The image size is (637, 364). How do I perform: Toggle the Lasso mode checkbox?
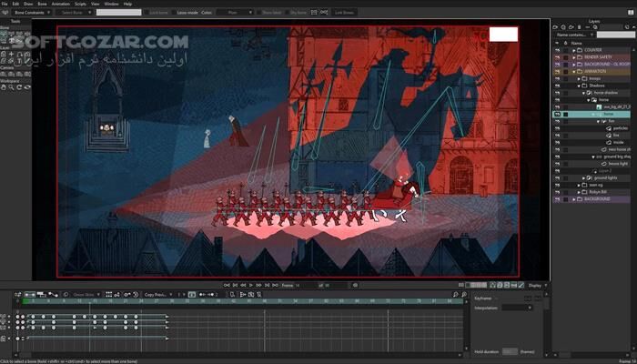tap(175, 13)
